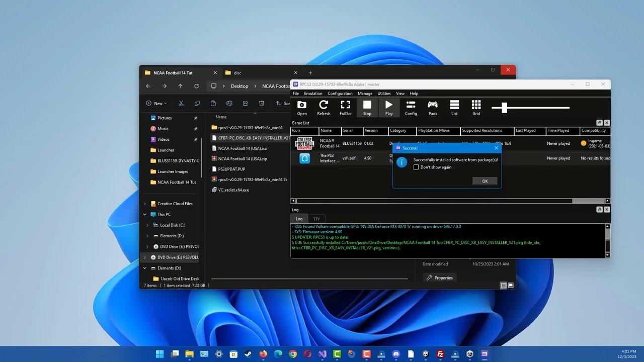Select the NCAA Football 14 game icon
Viewport: 644px width, 362px height.
[304, 143]
